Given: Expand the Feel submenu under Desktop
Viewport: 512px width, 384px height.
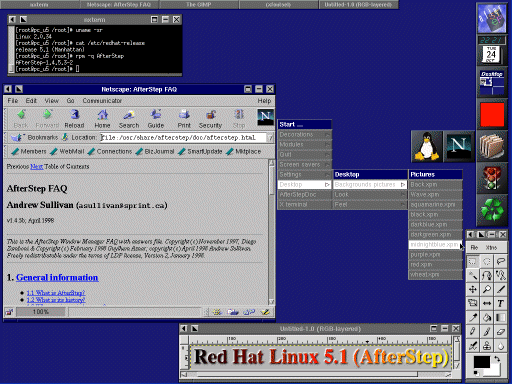Looking at the screenshot, I should point(370,205).
